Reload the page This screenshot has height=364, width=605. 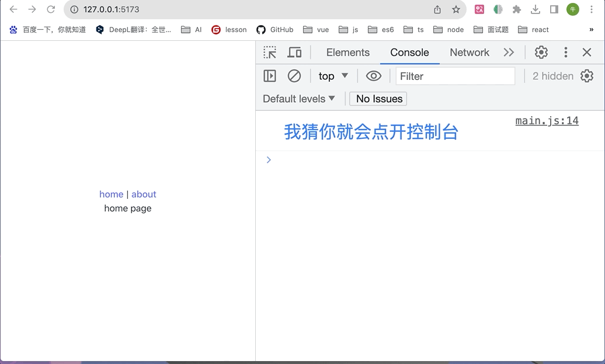point(51,9)
